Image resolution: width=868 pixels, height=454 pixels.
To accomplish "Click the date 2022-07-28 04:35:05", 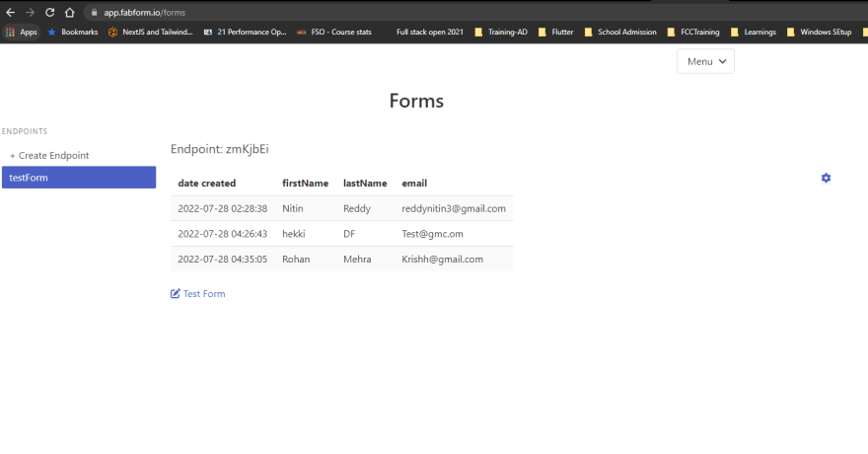I will click(x=223, y=260).
